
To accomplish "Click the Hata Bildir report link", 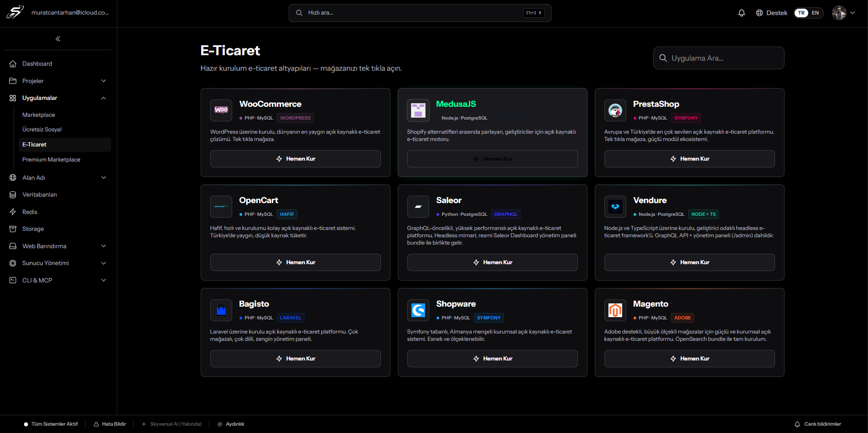I will (x=110, y=424).
